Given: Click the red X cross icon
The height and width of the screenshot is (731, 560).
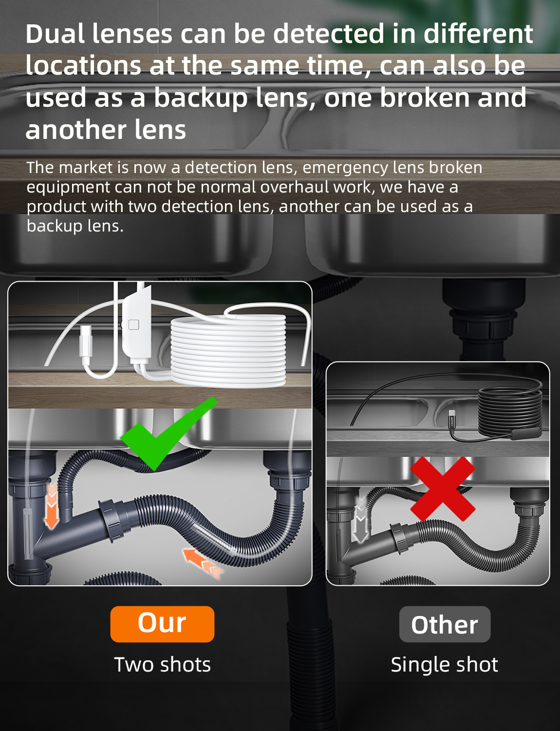Looking at the screenshot, I should [443, 489].
